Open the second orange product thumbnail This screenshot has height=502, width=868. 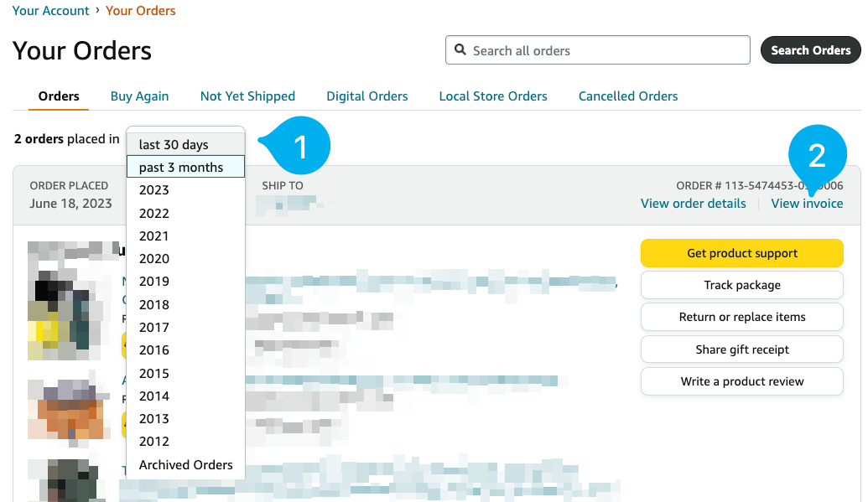point(70,409)
